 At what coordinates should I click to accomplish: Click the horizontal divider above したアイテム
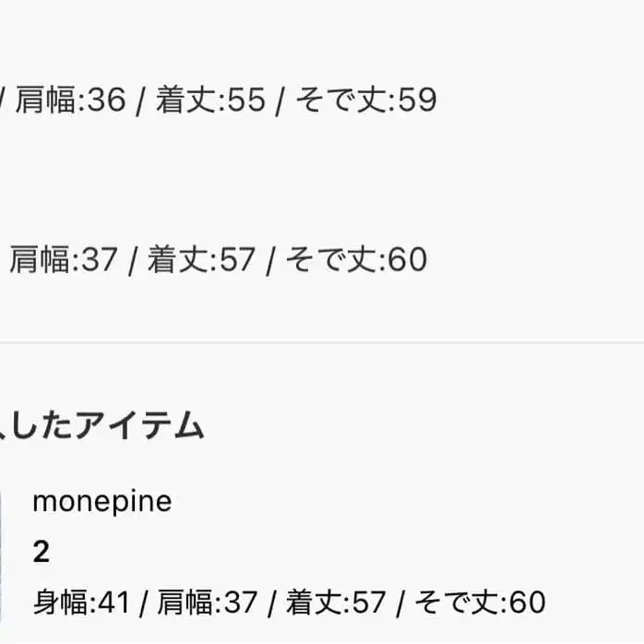coord(322,343)
